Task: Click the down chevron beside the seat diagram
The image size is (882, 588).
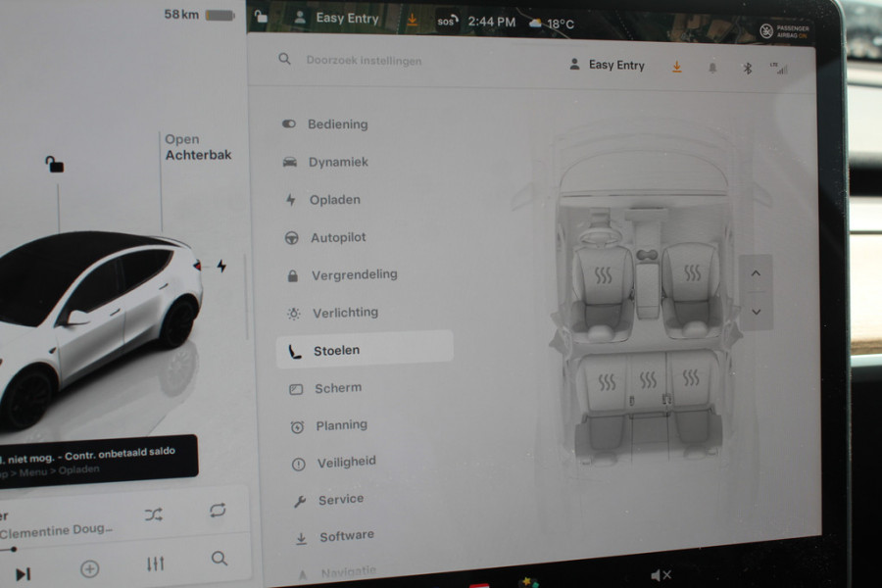Action: pyautogui.click(x=756, y=312)
